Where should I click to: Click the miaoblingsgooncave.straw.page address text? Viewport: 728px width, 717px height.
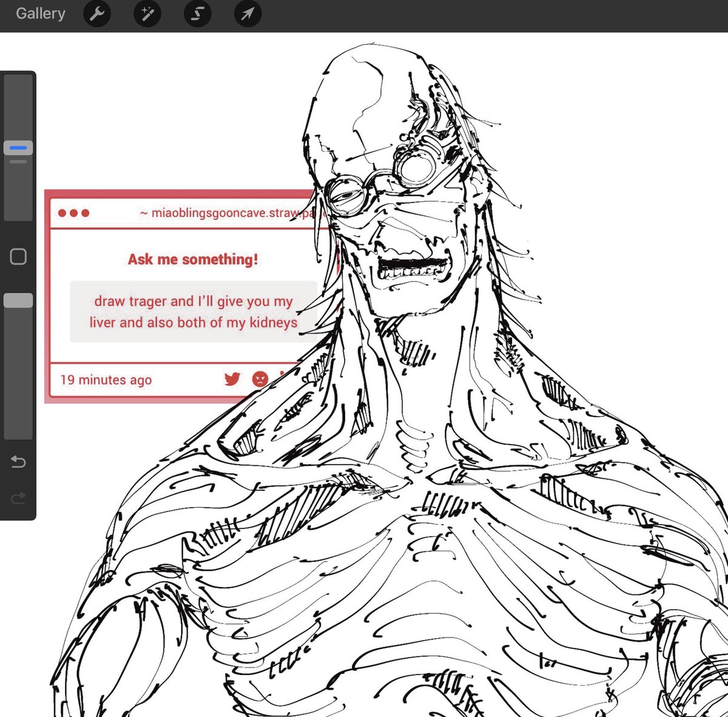[x=234, y=213]
